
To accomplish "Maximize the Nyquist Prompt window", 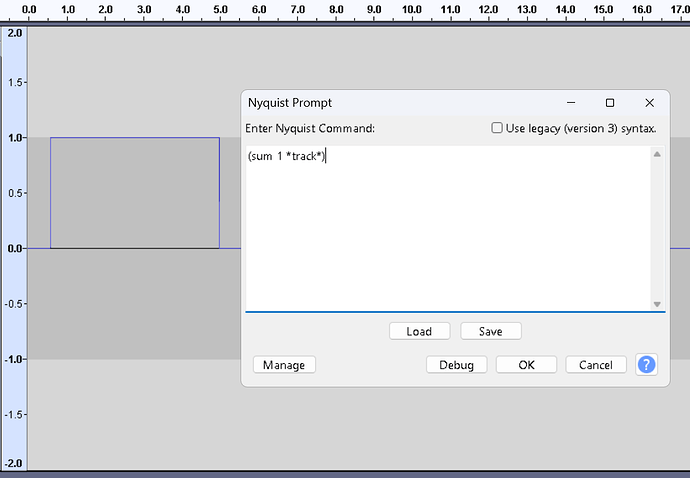I will (x=610, y=103).
